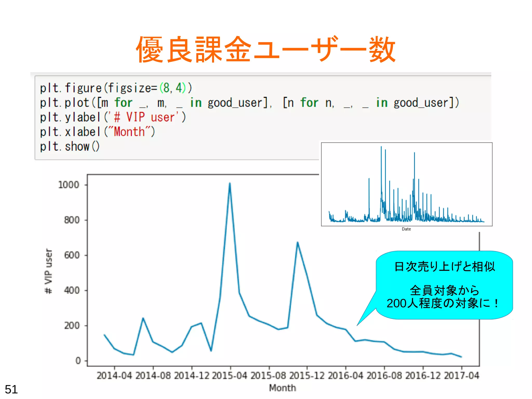
Task: Click the slide page number 51
Action: tap(11, 389)
